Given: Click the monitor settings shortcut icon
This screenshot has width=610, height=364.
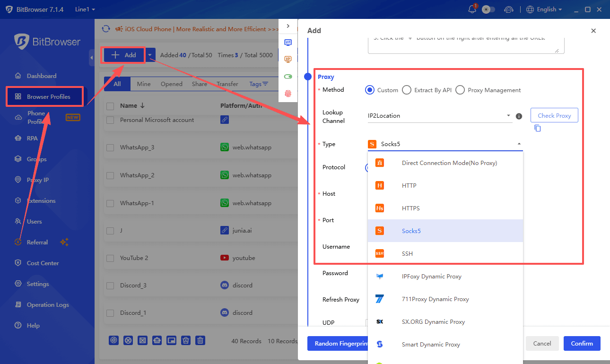Looking at the screenshot, I should (x=288, y=42).
